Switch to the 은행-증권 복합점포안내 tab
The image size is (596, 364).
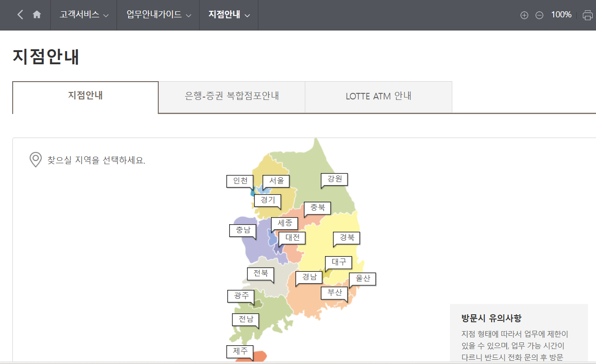click(232, 97)
